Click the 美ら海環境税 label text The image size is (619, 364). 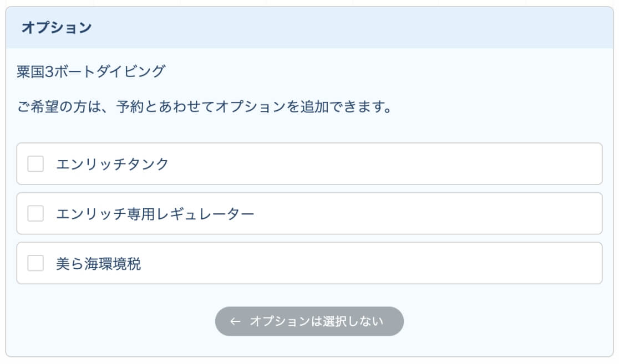pyautogui.click(x=100, y=264)
